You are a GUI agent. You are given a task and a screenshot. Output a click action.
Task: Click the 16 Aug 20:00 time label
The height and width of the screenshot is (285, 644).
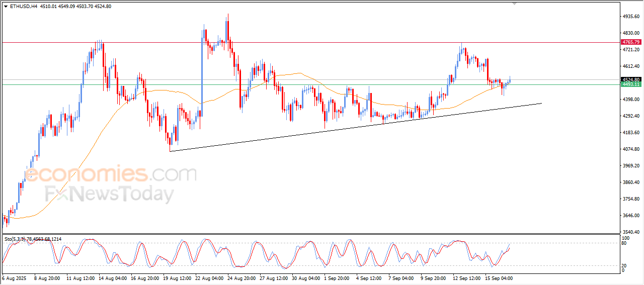(145, 278)
